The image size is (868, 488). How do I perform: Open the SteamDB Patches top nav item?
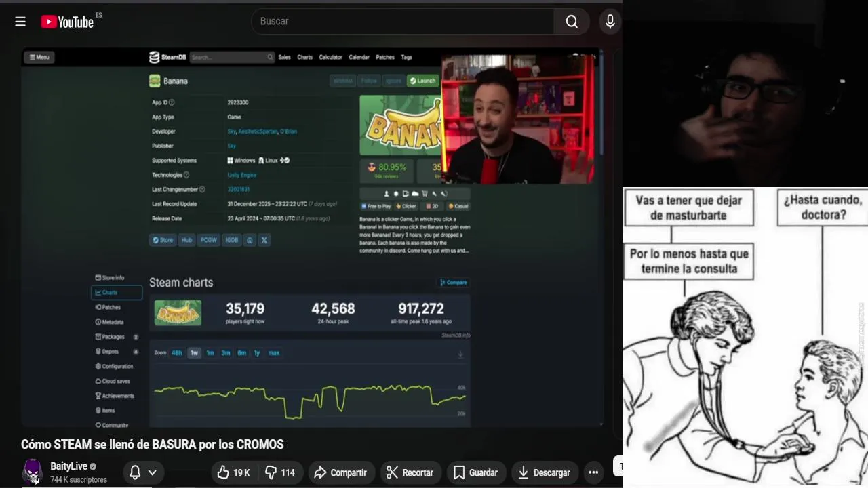point(385,57)
